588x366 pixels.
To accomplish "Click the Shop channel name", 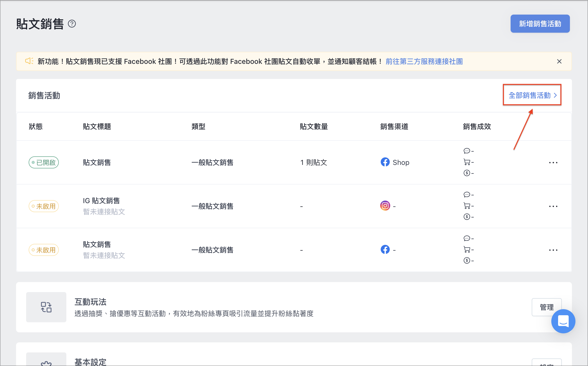I will point(401,162).
